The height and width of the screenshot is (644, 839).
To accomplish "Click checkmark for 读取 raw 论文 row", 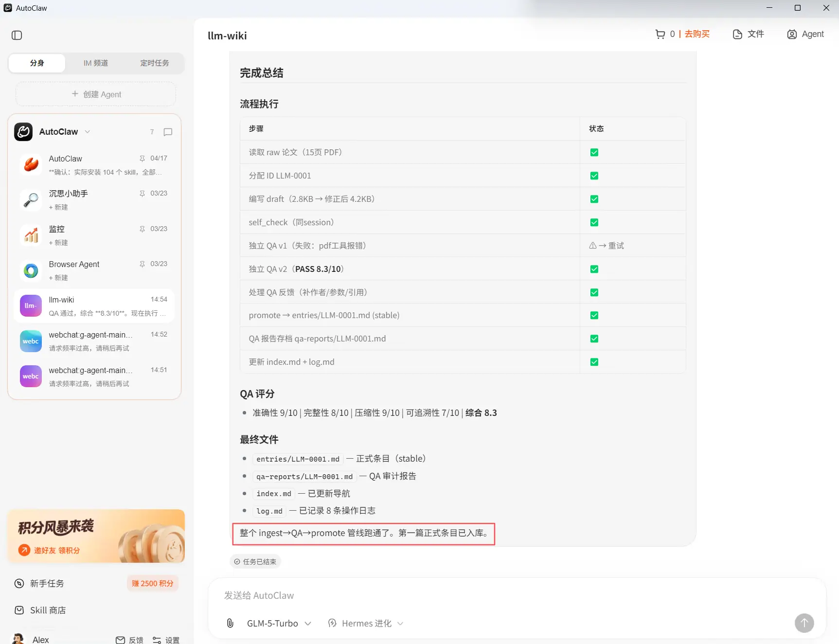I will [594, 152].
